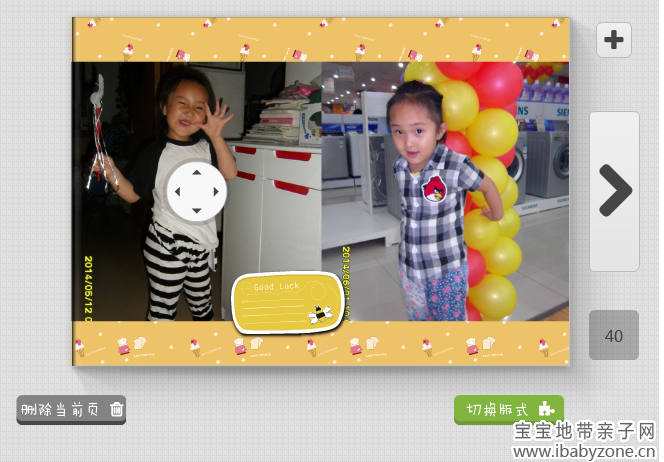664x462 pixels.
Task: Click the puzzle piece icon
Action: (546, 409)
